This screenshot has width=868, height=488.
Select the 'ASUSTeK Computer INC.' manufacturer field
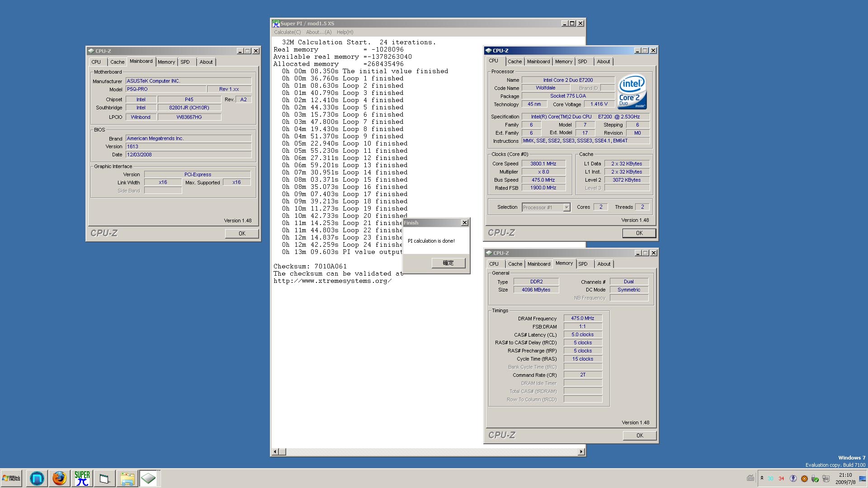189,81
